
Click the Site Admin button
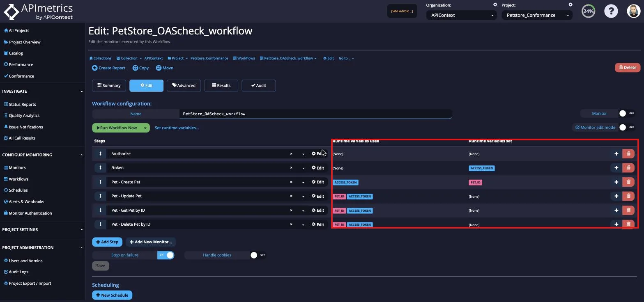(x=402, y=11)
